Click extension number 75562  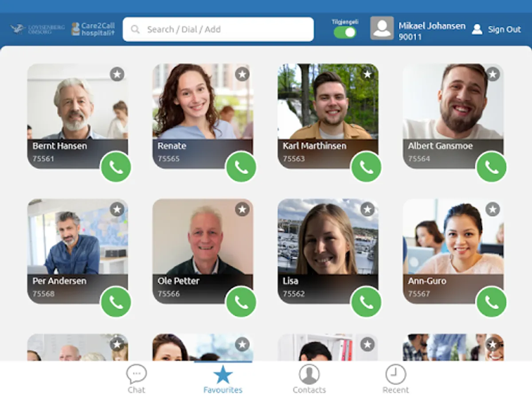pyautogui.click(x=294, y=293)
